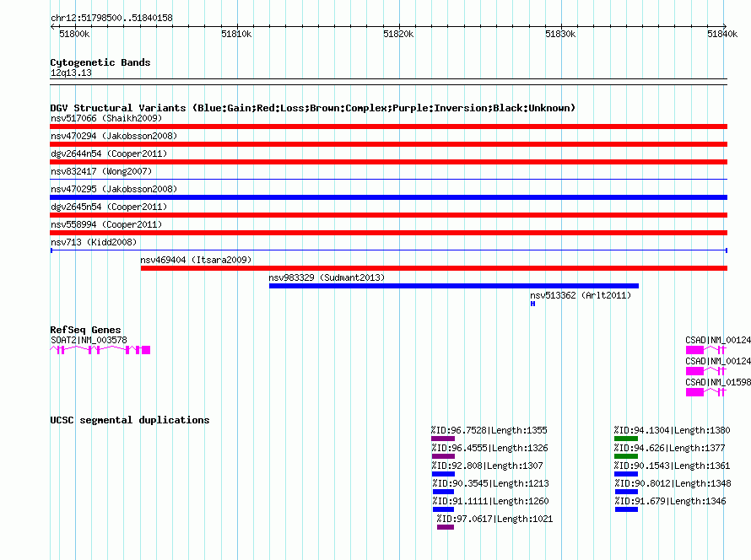Select blue duplication bar %ID:90.8012 Length:1348
Image resolution: width=751 pixels, height=560 pixels.
pos(626,492)
